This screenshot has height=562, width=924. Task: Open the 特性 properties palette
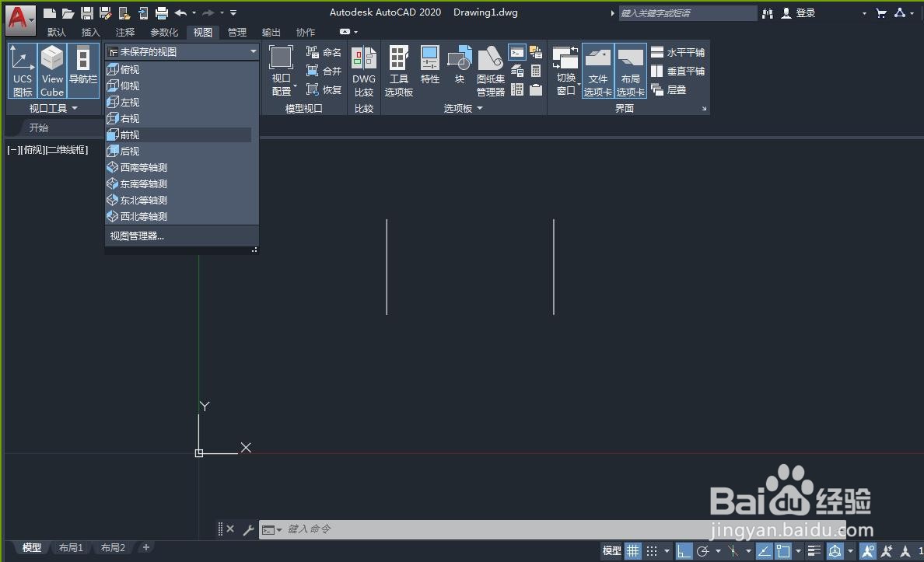coord(429,65)
